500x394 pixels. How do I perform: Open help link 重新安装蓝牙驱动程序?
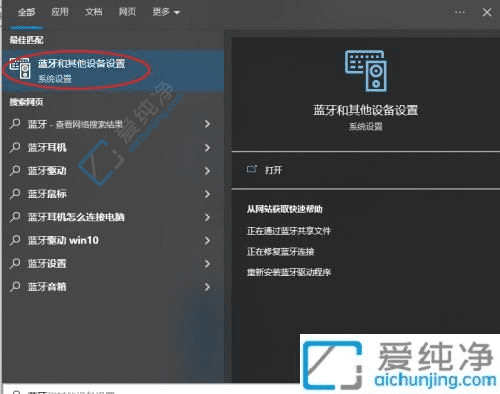pyautogui.click(x=289, y=272)
